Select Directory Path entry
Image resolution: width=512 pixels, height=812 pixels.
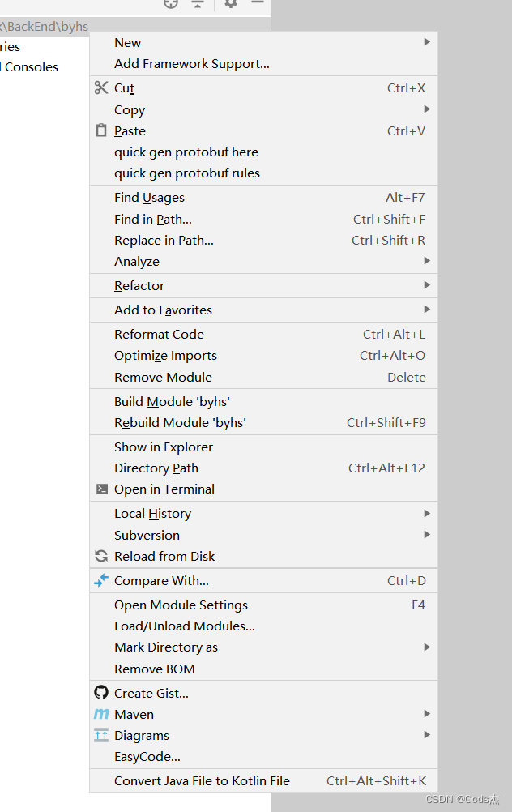[263, 468]
